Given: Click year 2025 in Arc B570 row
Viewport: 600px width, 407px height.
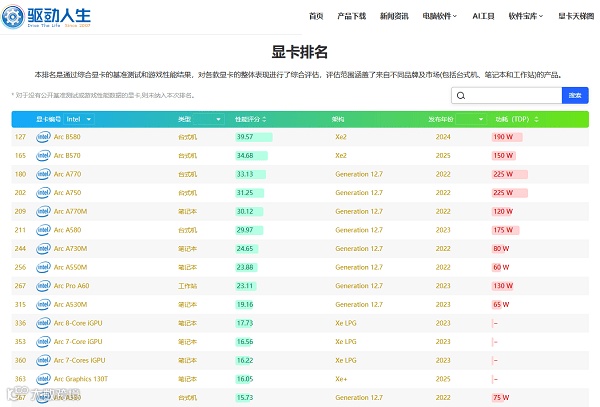Looking at the screenshot, I should tap(443, 156).
